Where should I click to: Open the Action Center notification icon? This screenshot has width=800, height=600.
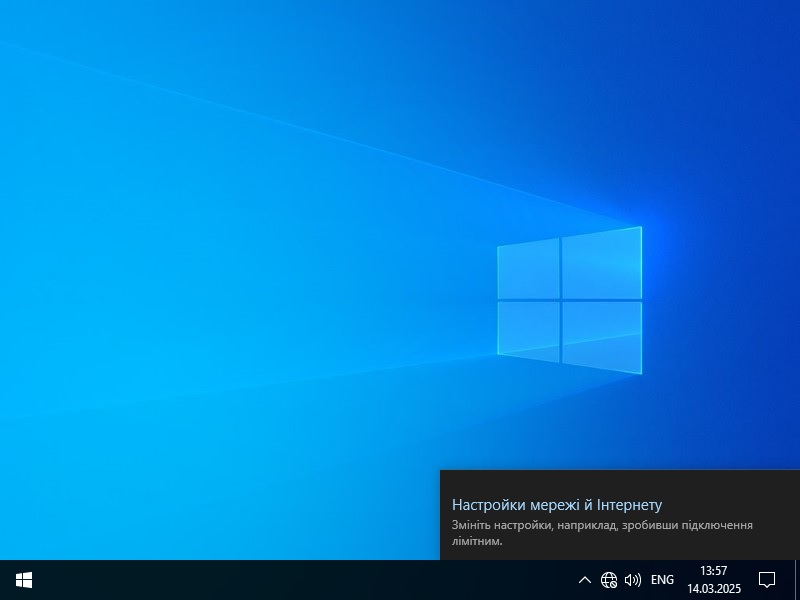pos(767,580)
